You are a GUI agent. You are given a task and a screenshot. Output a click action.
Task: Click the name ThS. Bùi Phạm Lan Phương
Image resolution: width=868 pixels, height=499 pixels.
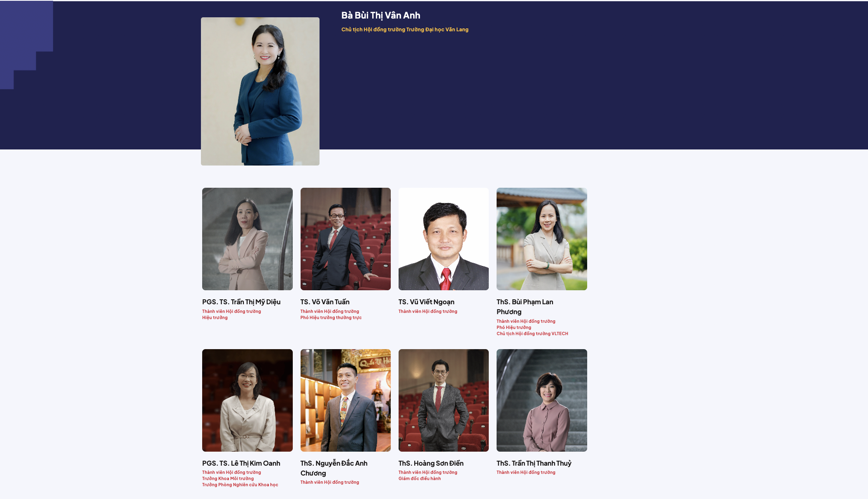(x=525, y=307)
